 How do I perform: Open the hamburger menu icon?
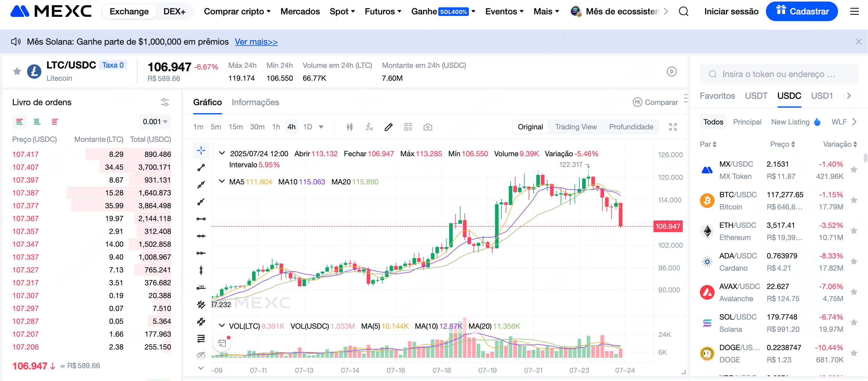854,11
